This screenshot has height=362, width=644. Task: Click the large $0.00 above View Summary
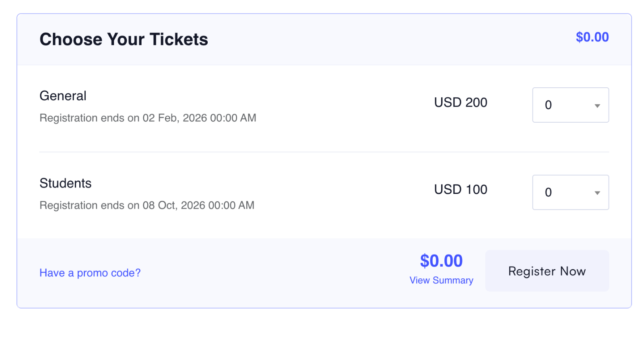click(441, 261)
